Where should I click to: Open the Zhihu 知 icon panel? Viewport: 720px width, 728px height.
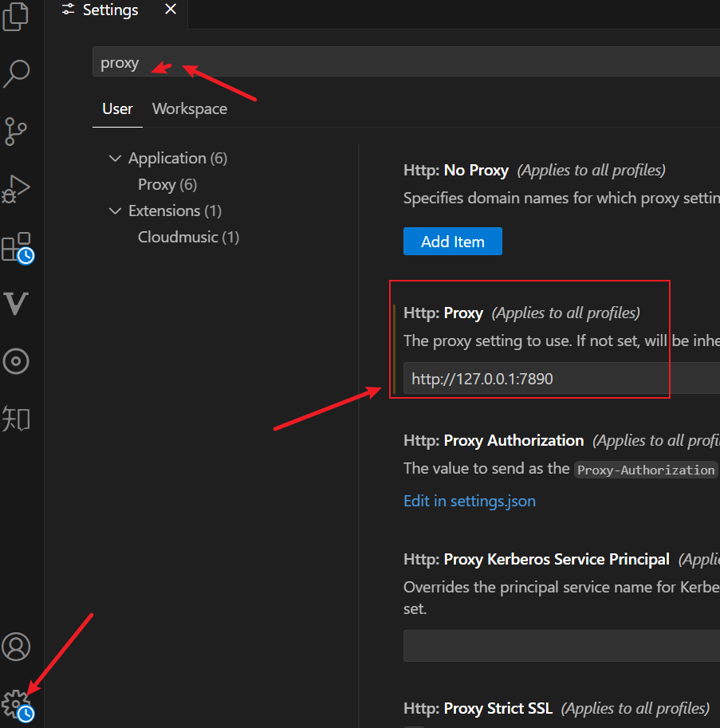[17, 419]
